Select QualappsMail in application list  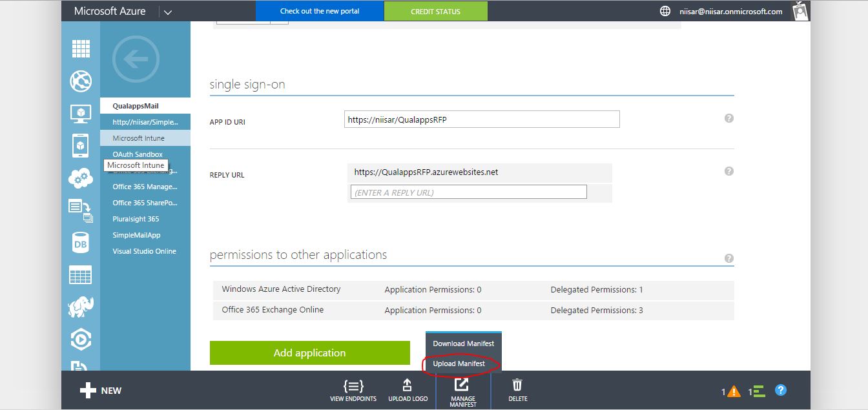coord(145,106)
